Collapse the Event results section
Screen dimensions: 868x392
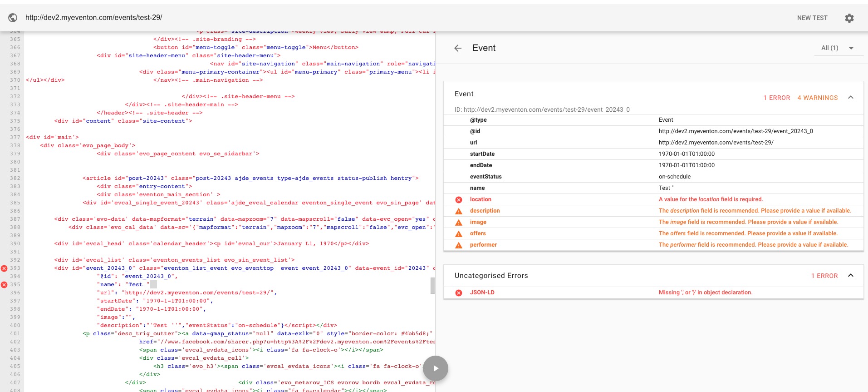851,98
